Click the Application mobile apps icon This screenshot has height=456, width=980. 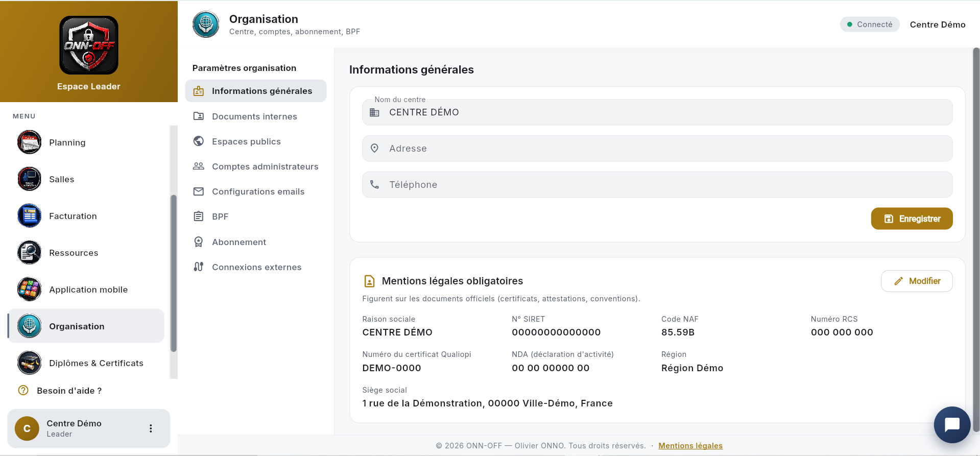(29, 290)
